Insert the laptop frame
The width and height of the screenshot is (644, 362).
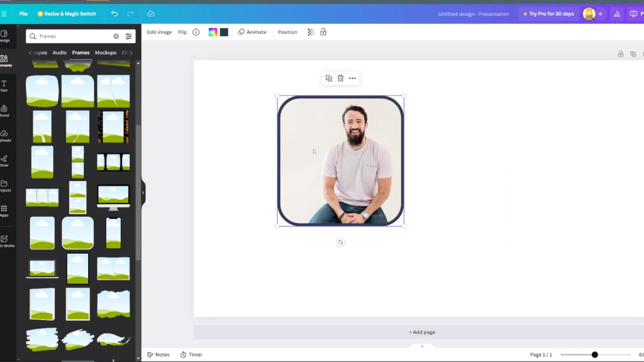point(42,268)
